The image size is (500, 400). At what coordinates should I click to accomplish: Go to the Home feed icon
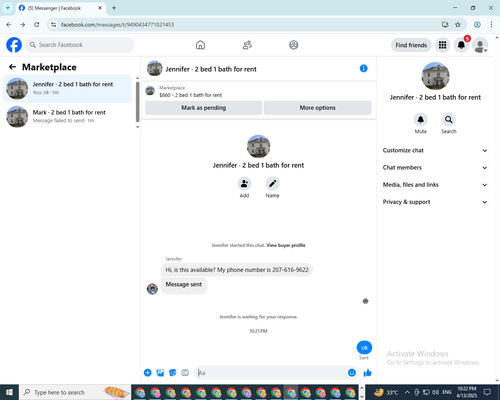(200, 45)
